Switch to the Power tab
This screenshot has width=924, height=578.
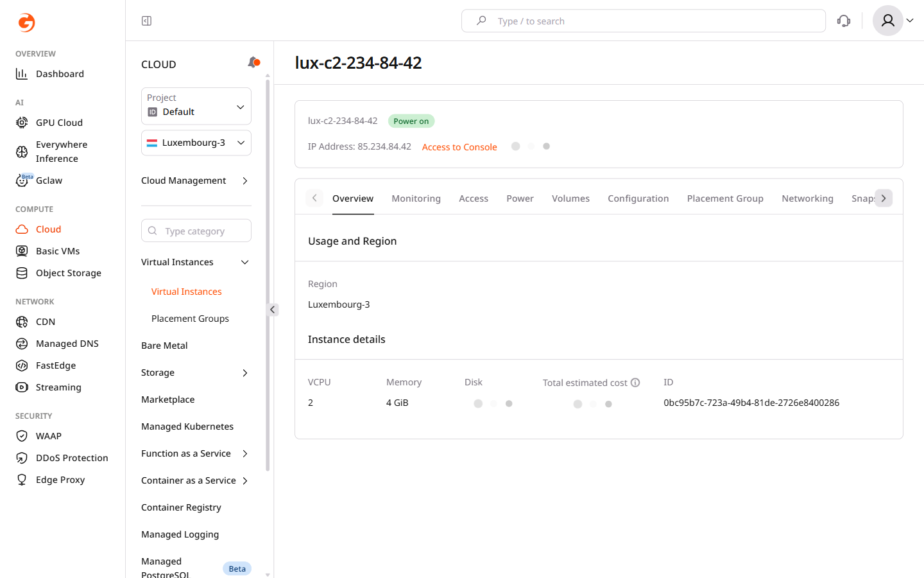[x=520, y=198]
